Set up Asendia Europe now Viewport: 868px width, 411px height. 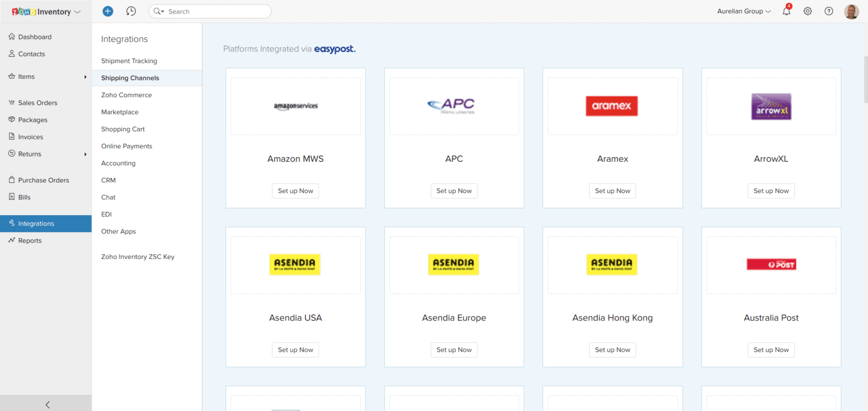pos(454,350)
